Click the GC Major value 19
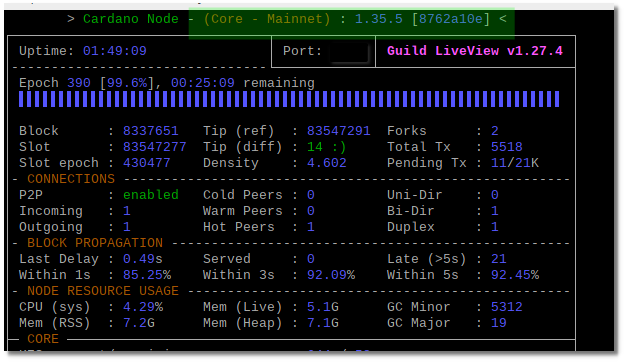This screenshot has width=624, height=362. (x=499, y=323)
